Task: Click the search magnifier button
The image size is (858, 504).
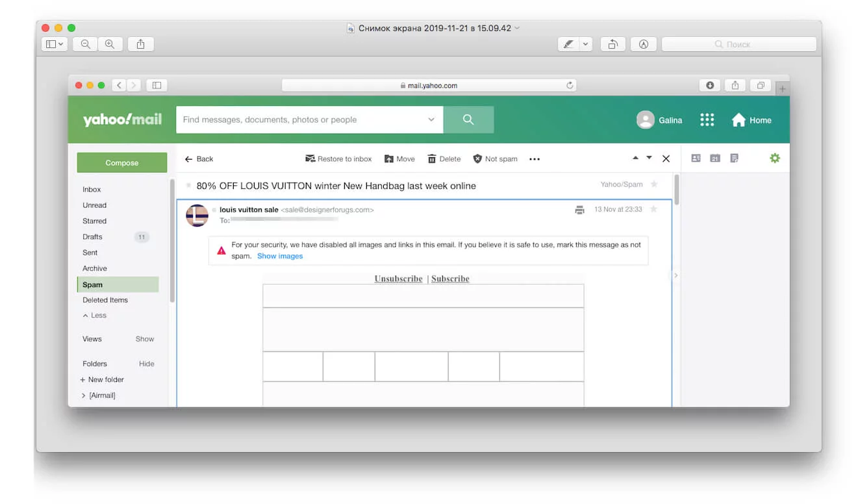Action: [468, 120]
